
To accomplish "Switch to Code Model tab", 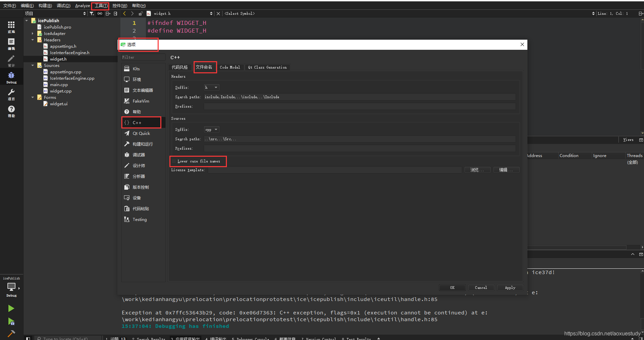I will [x=230, y=67].
